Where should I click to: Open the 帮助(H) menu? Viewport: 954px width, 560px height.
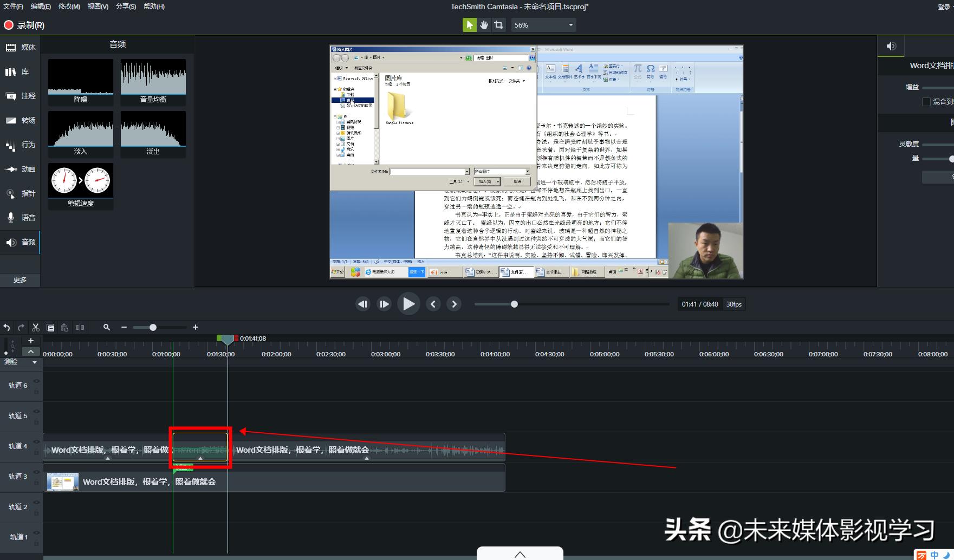[x=154, y=6]
